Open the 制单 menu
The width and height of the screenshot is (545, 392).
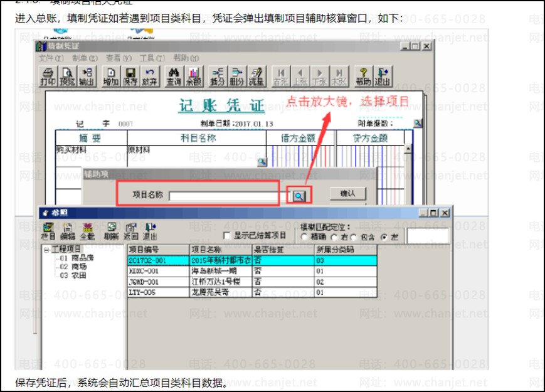coord(85,58)
